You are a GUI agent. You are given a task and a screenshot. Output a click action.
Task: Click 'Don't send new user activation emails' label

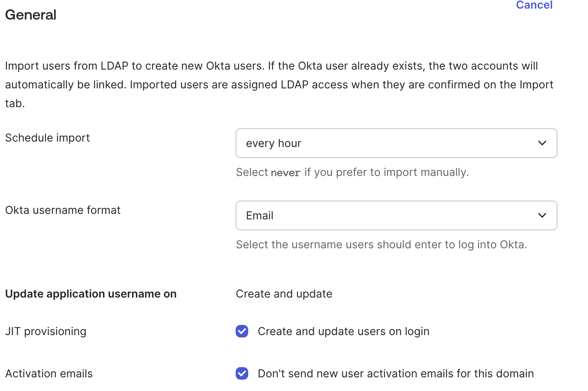[395, 373]
